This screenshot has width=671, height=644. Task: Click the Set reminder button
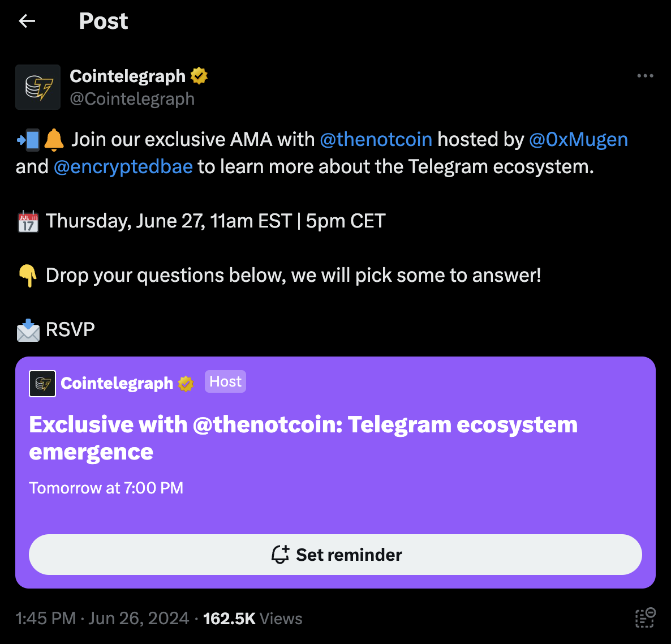pos(335,555)
